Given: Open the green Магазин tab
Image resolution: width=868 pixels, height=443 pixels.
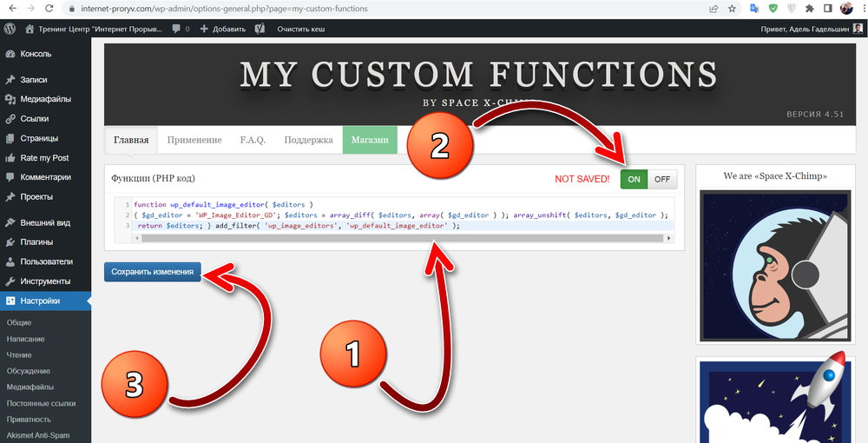Looking at the screenshot, I should pos(370,140).
